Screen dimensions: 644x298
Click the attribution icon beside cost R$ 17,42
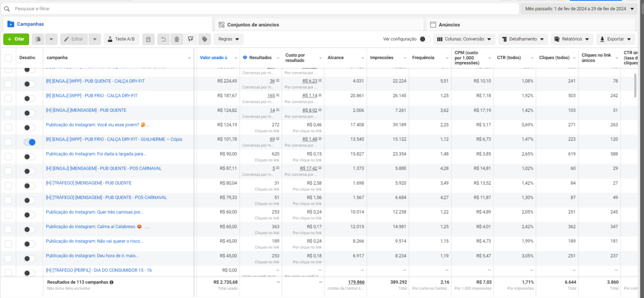tap(320, 168)
